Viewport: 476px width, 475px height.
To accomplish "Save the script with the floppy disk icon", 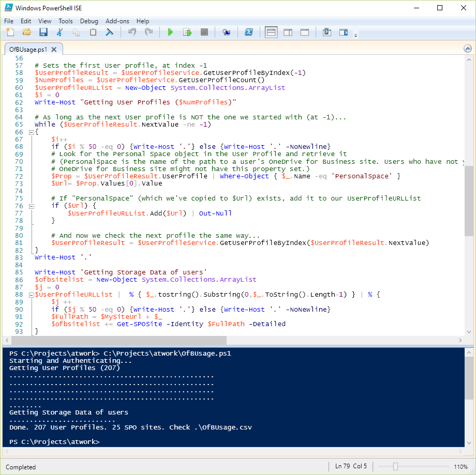I will tap(43, 32).
